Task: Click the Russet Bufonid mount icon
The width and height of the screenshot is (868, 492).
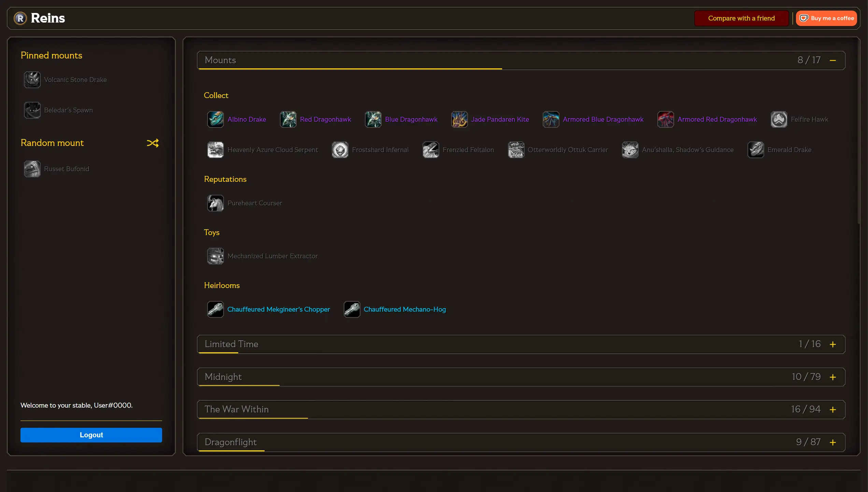Action: point(32,169)
